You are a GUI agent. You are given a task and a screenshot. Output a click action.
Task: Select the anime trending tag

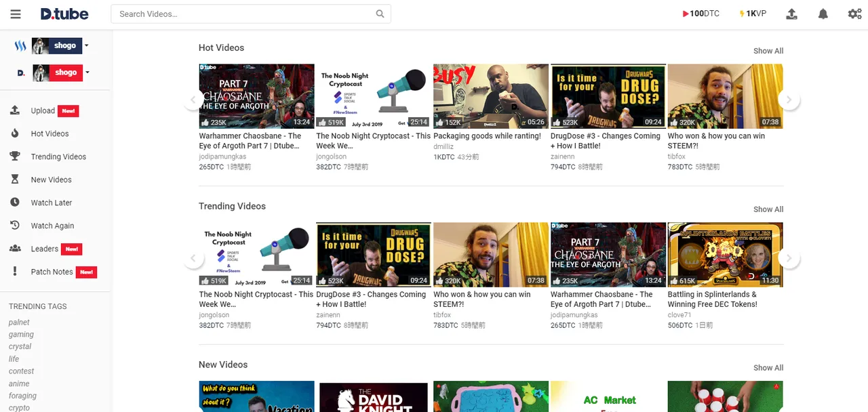19,384
